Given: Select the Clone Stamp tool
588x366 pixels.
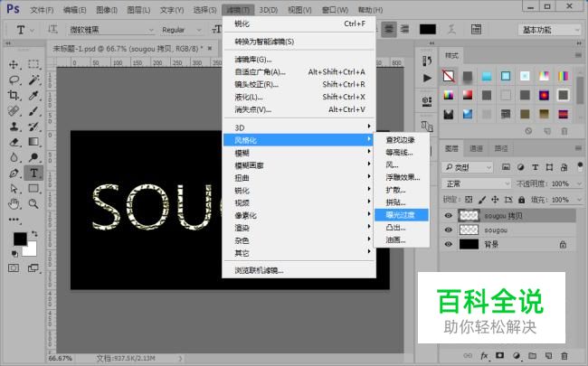Looking at the screenshot, I should click(14, 127).
